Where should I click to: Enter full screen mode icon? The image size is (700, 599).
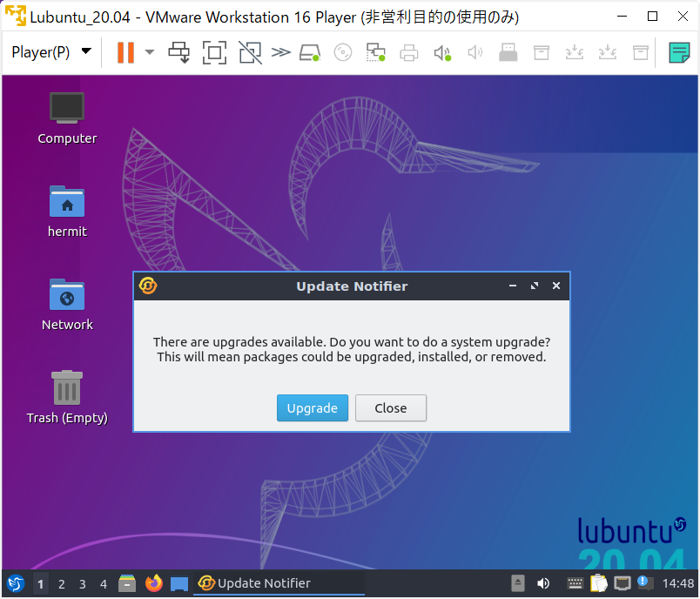click(x=214, y=52)
